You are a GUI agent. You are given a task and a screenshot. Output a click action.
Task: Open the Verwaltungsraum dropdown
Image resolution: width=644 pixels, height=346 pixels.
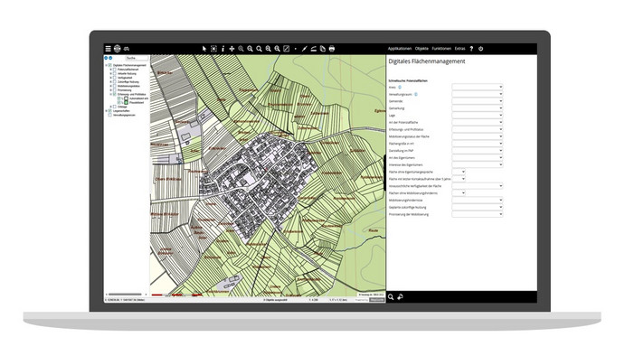(x=478, y=94)
